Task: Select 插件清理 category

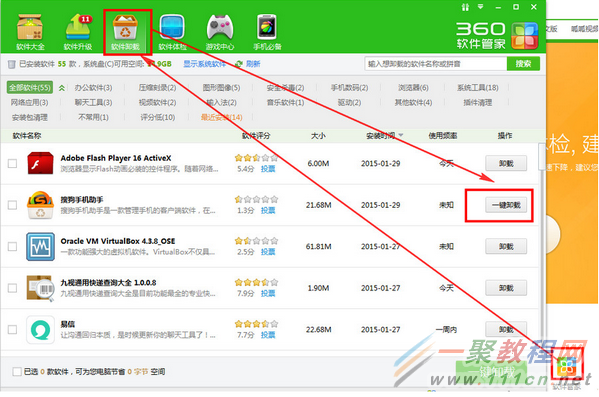Action: point(478,102)
